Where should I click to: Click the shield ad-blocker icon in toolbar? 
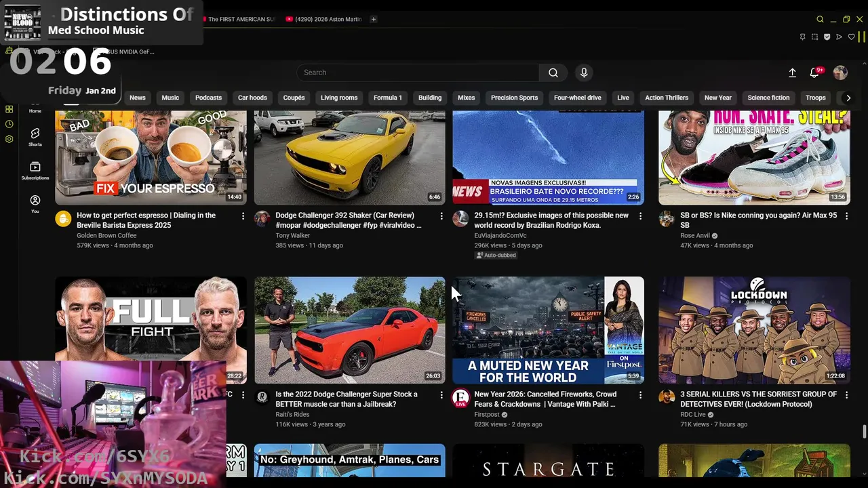click(827, 37)
